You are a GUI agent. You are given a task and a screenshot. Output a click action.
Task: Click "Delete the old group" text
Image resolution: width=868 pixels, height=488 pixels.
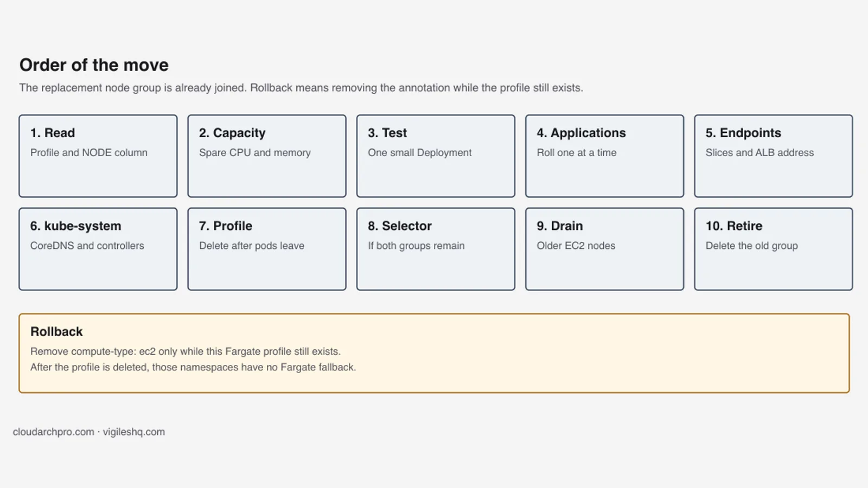click(x=752, y=246)
